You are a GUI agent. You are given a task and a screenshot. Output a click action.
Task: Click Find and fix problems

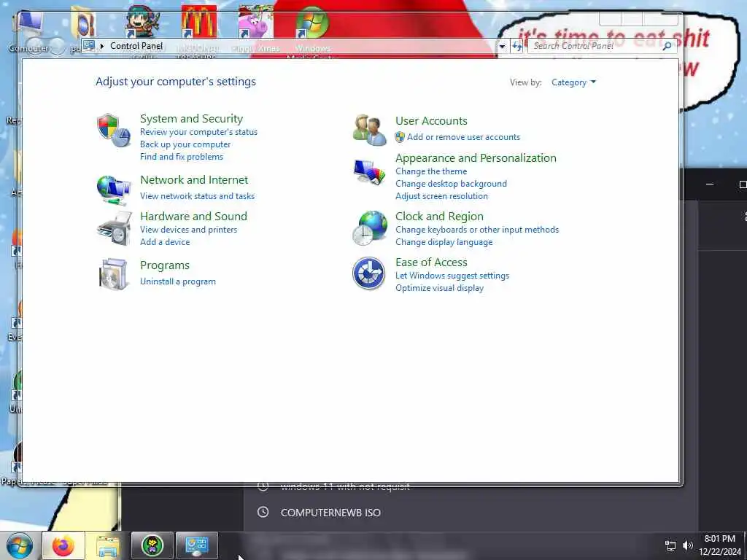(182, 157)
